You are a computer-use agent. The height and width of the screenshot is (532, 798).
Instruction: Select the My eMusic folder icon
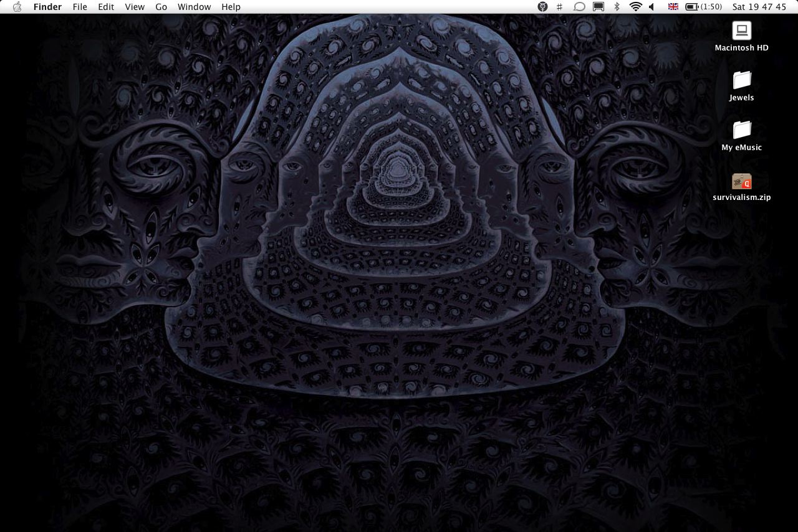[x=742, y=130]
